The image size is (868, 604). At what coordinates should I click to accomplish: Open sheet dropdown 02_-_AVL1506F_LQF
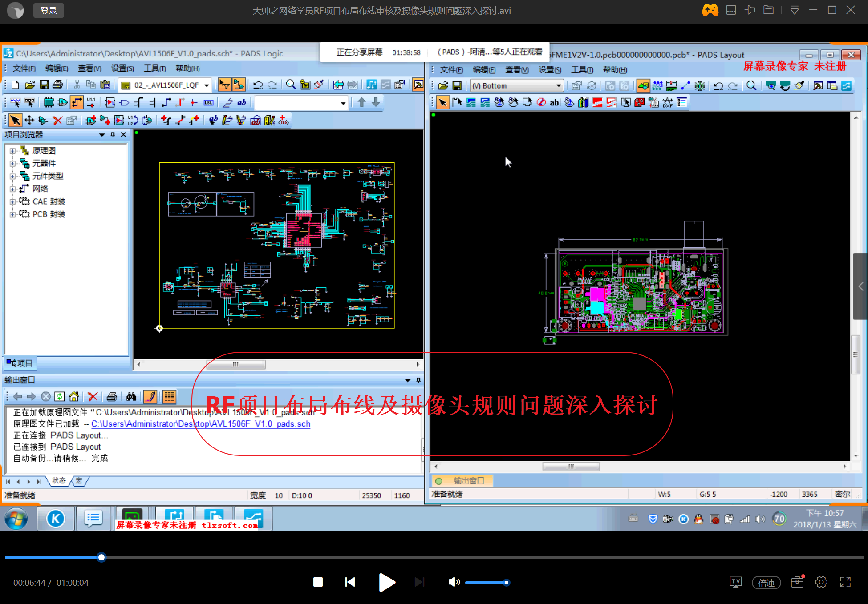tap(207, 85)
